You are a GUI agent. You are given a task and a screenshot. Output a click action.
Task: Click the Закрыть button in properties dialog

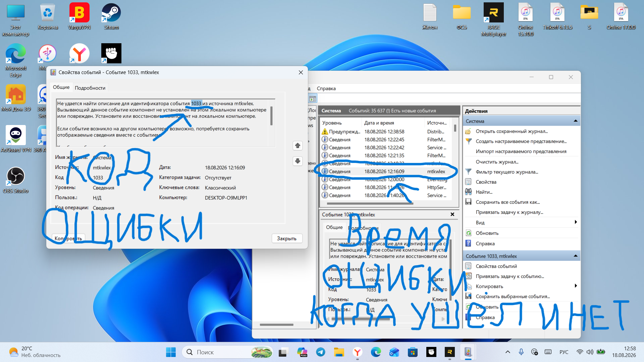(x=287, y=238)
